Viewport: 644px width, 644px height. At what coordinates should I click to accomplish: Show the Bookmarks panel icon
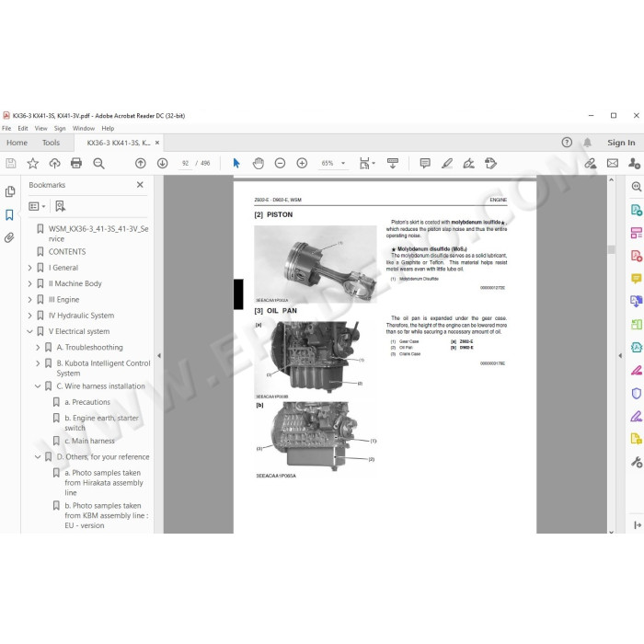tap(9, 214)
